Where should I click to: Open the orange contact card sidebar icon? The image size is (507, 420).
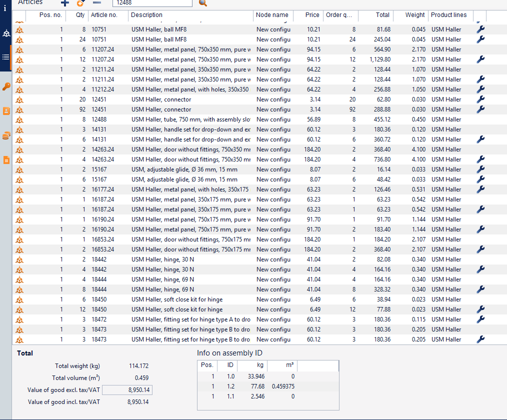[x=6, y=111]
